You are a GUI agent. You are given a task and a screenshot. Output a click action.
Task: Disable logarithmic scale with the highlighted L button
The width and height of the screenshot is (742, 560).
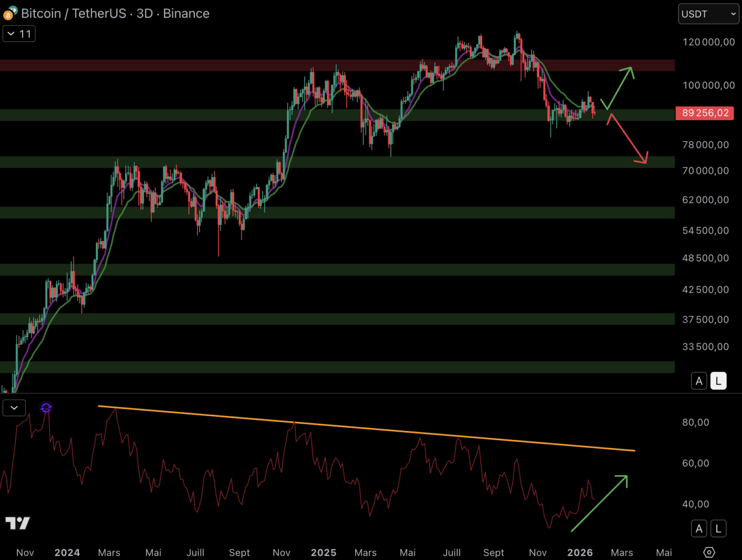point(718,381)
